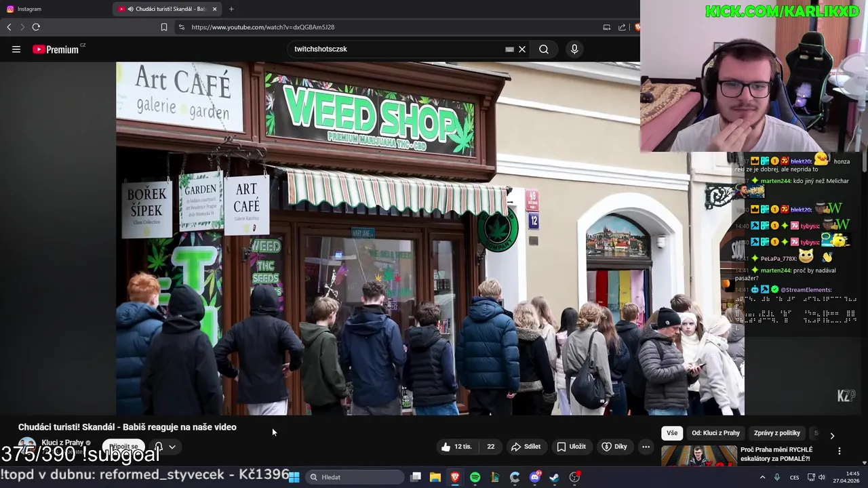Select Od: Kluci z Prahy chip
The width and height of the screenshot is (868, 488).
715,433
